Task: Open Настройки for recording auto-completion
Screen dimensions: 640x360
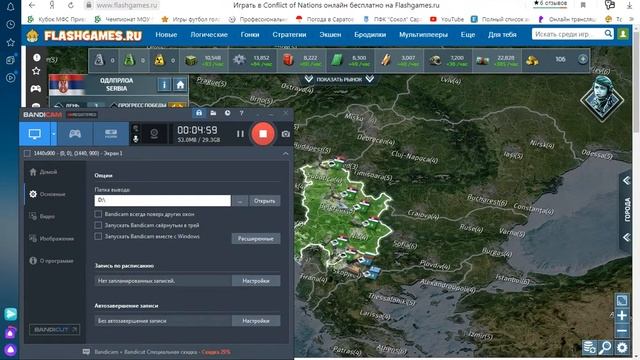Action: (256, 321)
